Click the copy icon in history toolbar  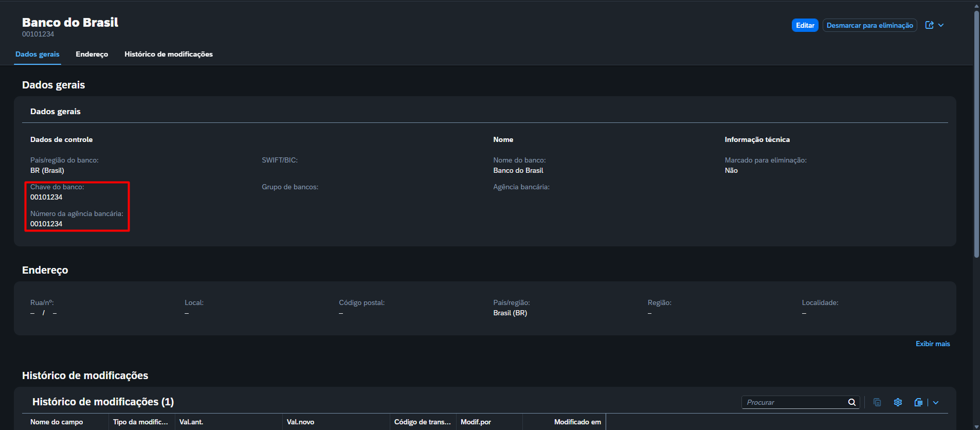coord(877,402)
